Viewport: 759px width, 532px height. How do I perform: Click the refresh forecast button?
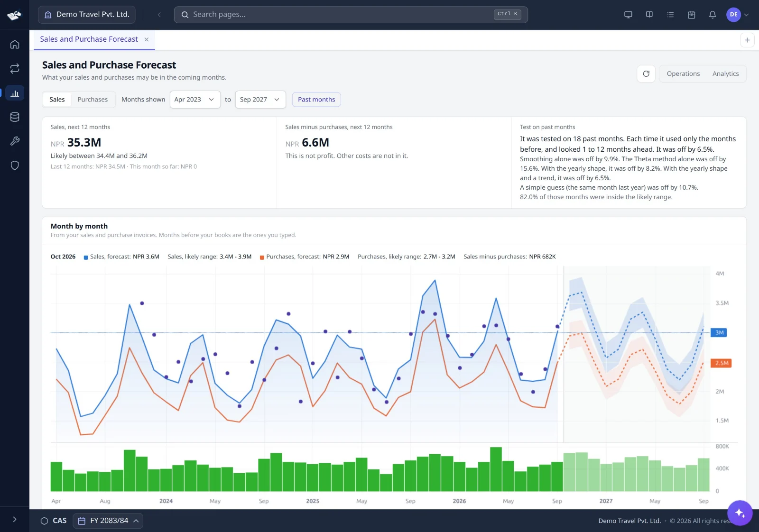[646, 74]
